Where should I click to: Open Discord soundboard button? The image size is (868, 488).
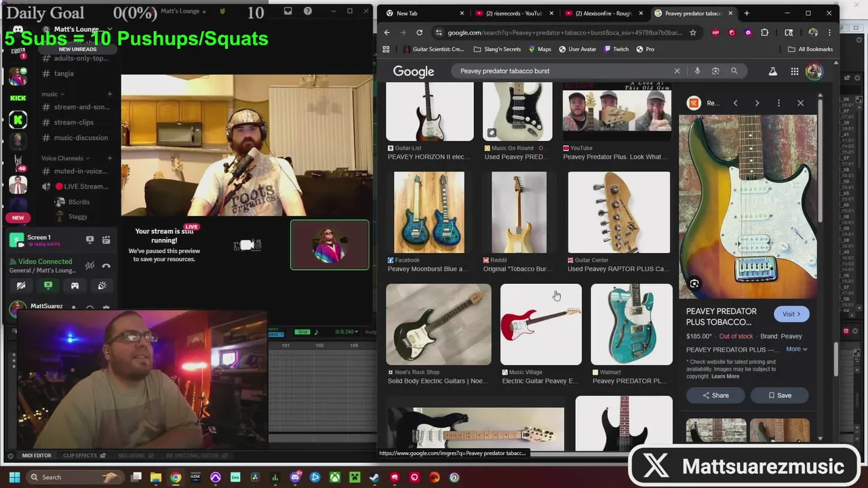(102, 285)
